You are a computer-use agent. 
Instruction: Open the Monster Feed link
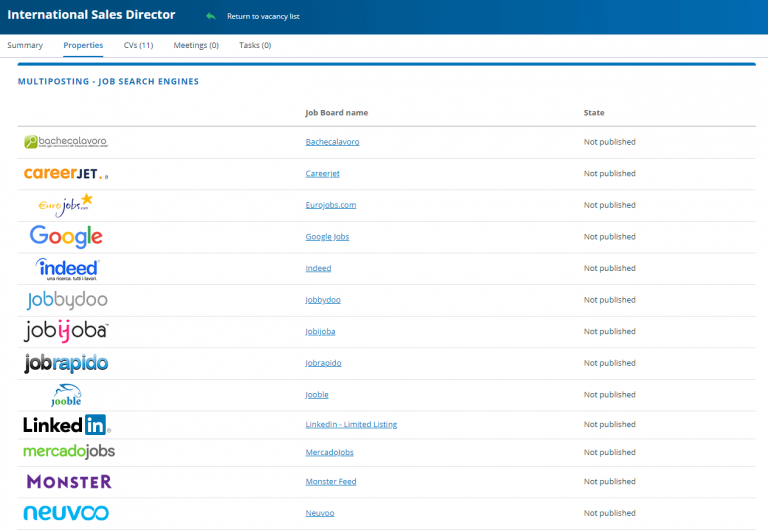(x=331, y=482)
